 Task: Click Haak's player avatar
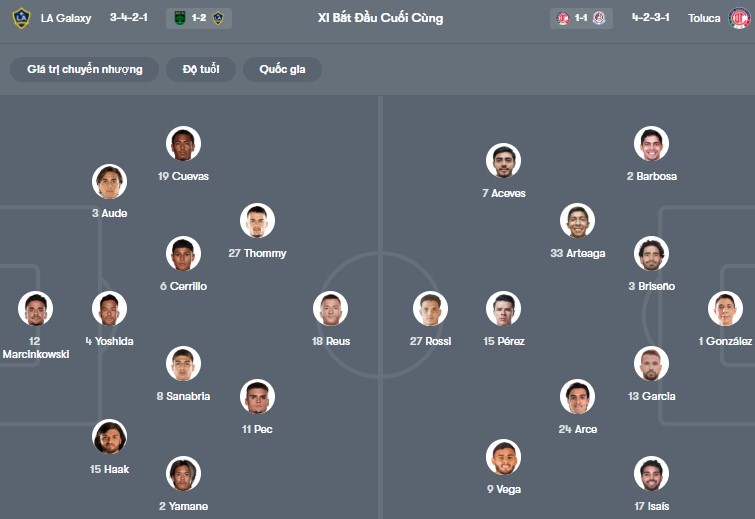tap(109, 437)
